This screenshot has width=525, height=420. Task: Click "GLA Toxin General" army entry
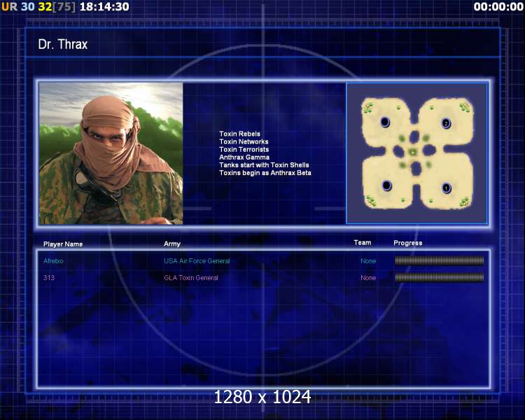(x=191, y=278)
